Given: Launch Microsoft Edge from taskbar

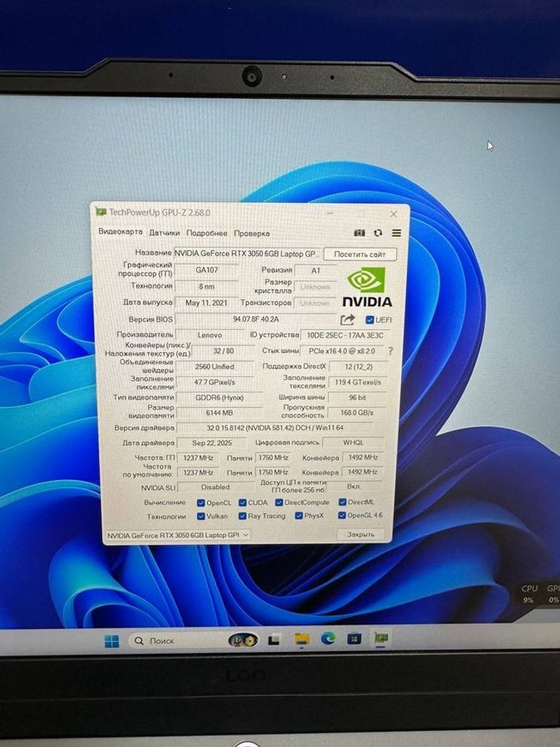Looking at the screenshot, I should pyautogui.click(x=327, y=638).
